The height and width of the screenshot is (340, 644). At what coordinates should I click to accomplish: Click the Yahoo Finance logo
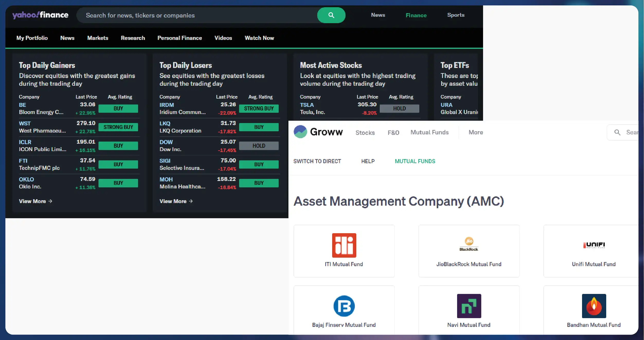[40, 15]
